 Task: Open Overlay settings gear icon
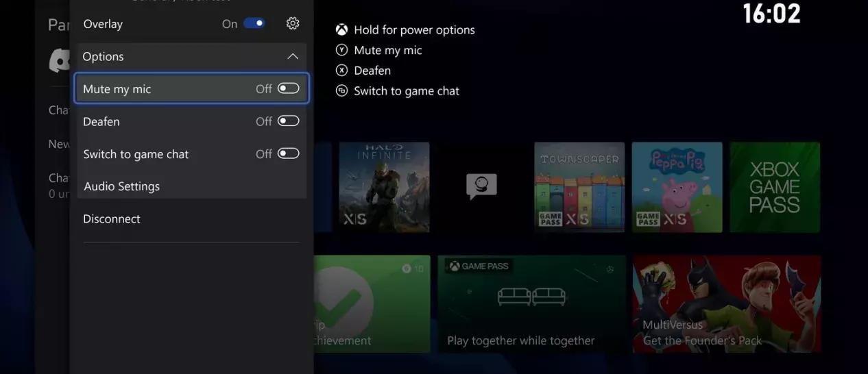(x=293, y=24)
